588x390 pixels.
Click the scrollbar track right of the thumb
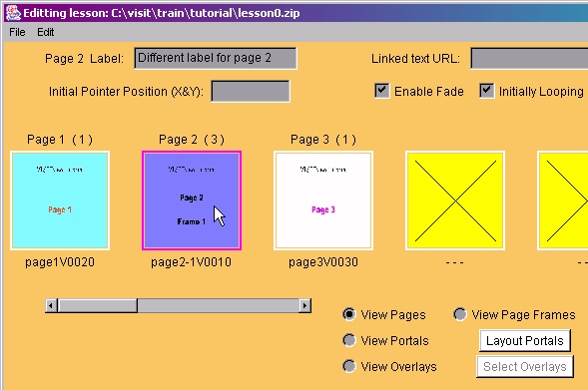click(x=219, y=305)
